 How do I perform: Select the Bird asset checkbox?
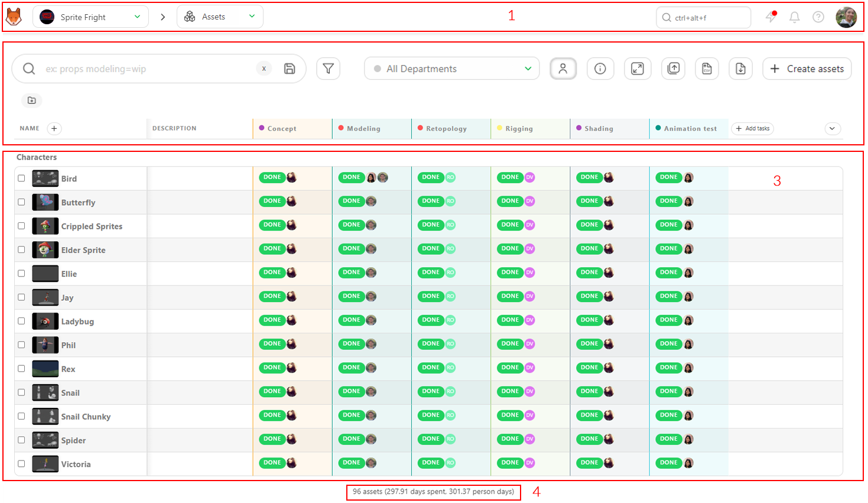(21, 178)
